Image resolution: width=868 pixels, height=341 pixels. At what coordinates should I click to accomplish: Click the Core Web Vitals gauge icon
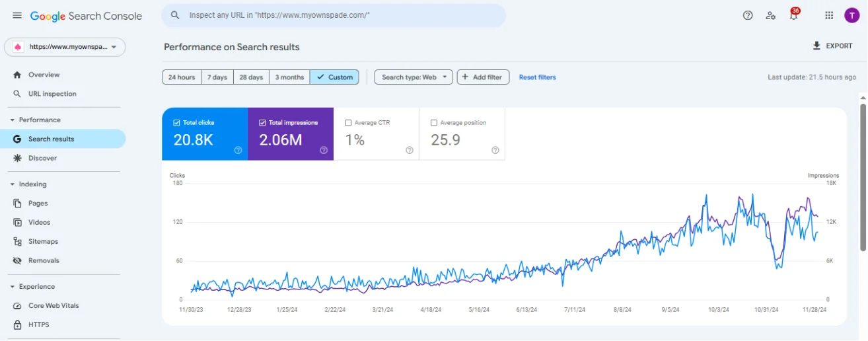(x=17, y=306)
